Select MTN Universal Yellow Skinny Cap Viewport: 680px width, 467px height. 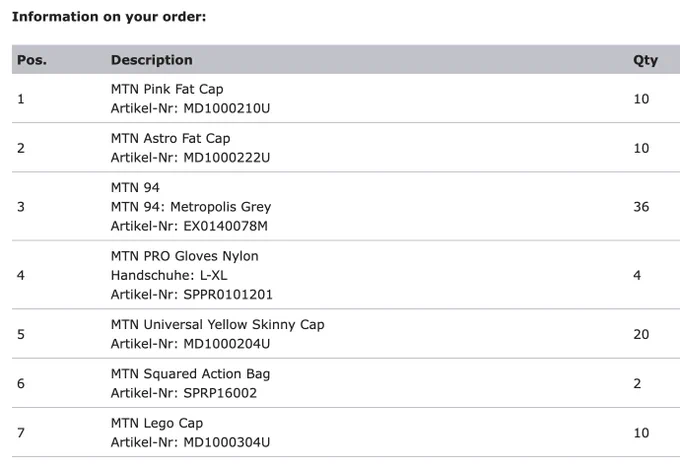218,324
